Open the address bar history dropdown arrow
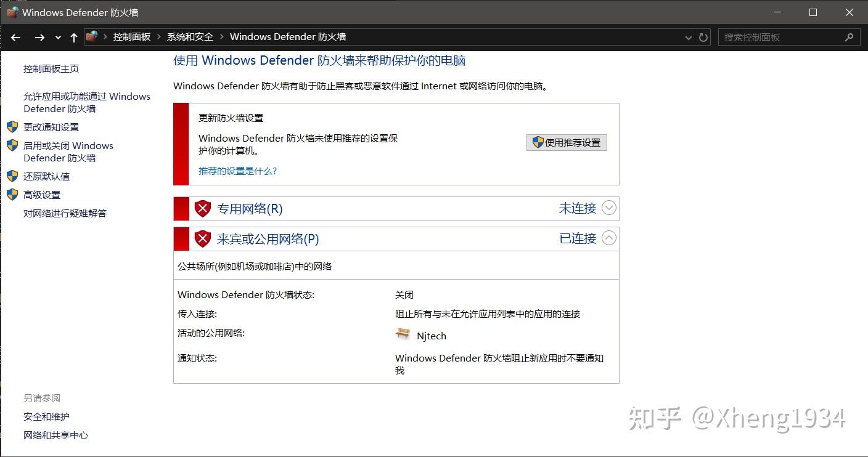 point(688,37)
